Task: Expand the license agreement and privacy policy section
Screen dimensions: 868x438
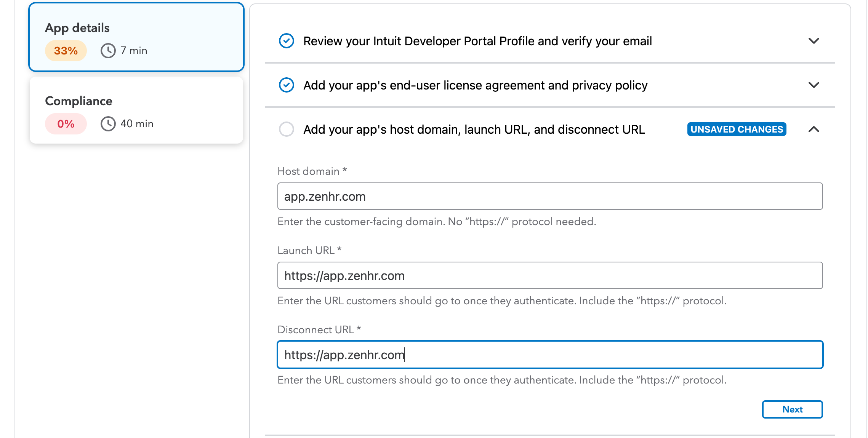Action: click(x=814, y=85)
